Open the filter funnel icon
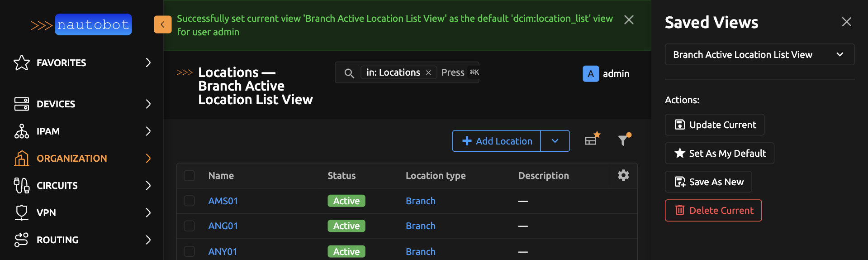Image resolution: width=868 pixels, height=260 pixels. [x=624, y=140]
